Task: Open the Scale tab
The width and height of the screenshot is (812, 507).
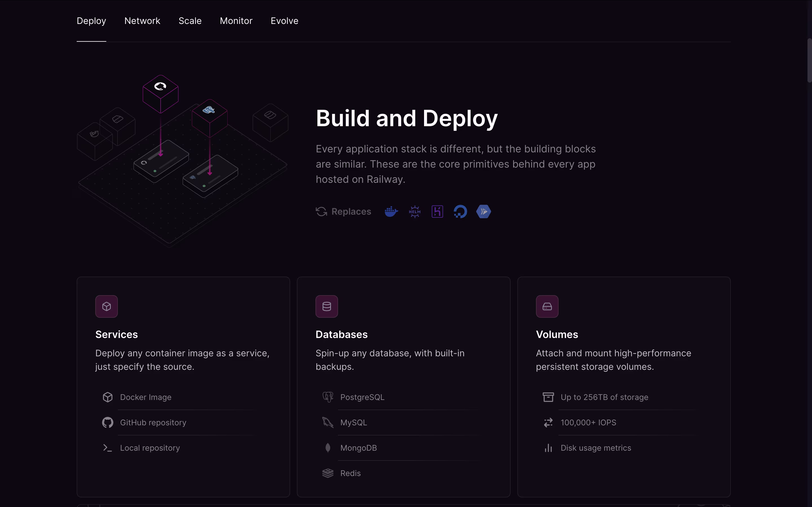Action: pyautogui.click(x=190, y=21)
